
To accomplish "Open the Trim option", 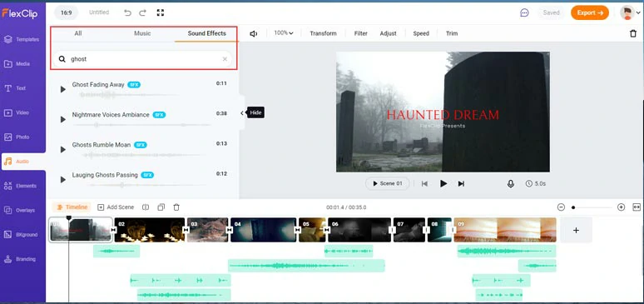I will 452,34.
